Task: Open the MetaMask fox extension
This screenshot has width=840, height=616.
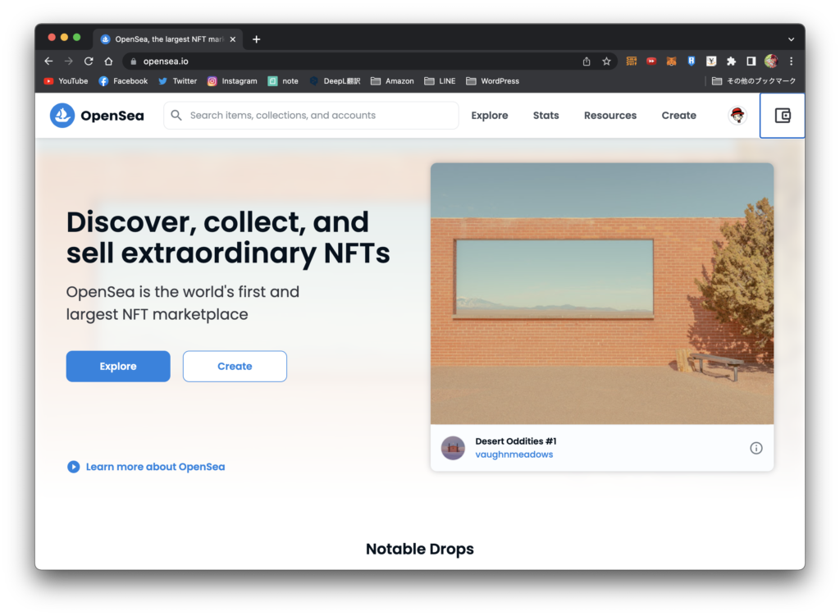Action: (x=671, y=61)
